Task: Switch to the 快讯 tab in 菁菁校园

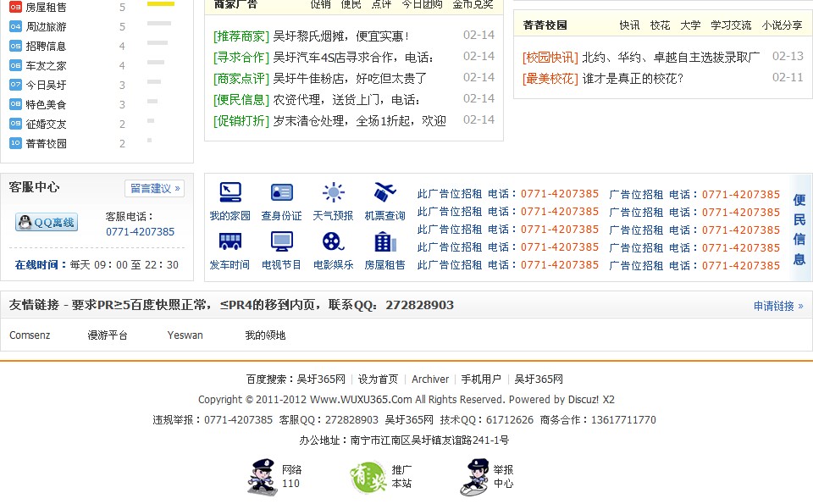Action: pyautogui.click(x=629, y=25)
